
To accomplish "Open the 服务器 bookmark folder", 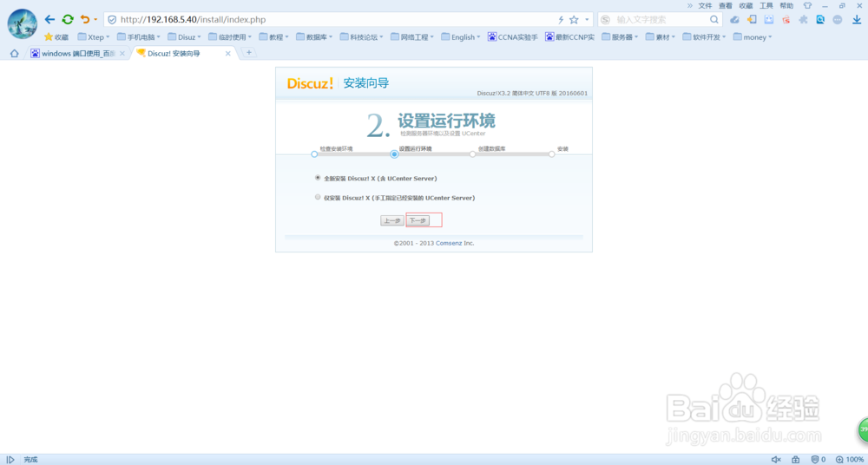I will point(620,37).
